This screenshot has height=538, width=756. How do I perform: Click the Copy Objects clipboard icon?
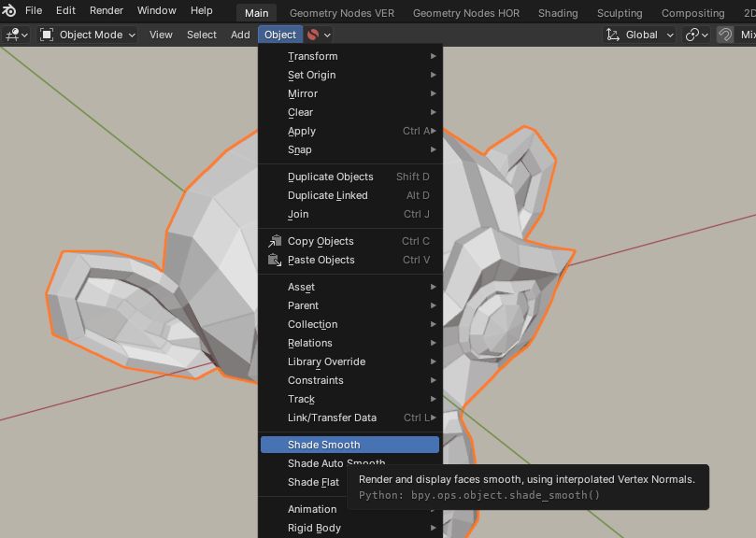pos(275,241)
